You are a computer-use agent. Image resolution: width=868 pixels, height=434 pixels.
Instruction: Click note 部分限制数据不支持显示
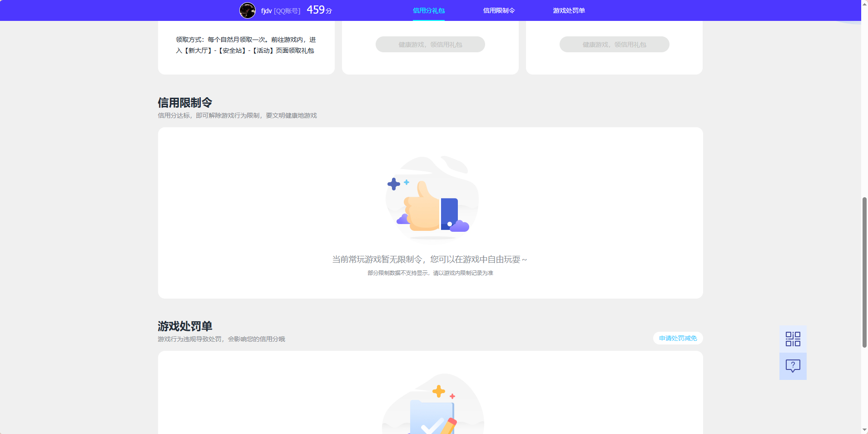click(x=398, y=273)
